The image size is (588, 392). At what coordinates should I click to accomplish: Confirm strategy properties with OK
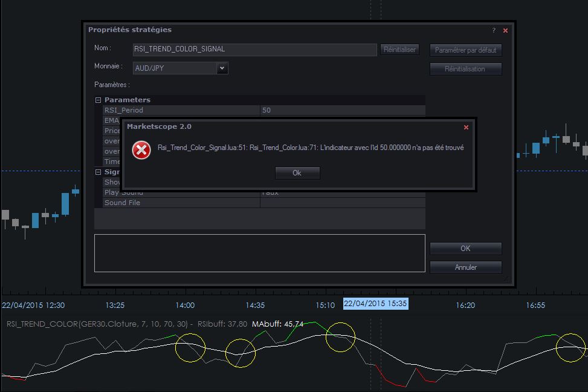pos(465,248)
